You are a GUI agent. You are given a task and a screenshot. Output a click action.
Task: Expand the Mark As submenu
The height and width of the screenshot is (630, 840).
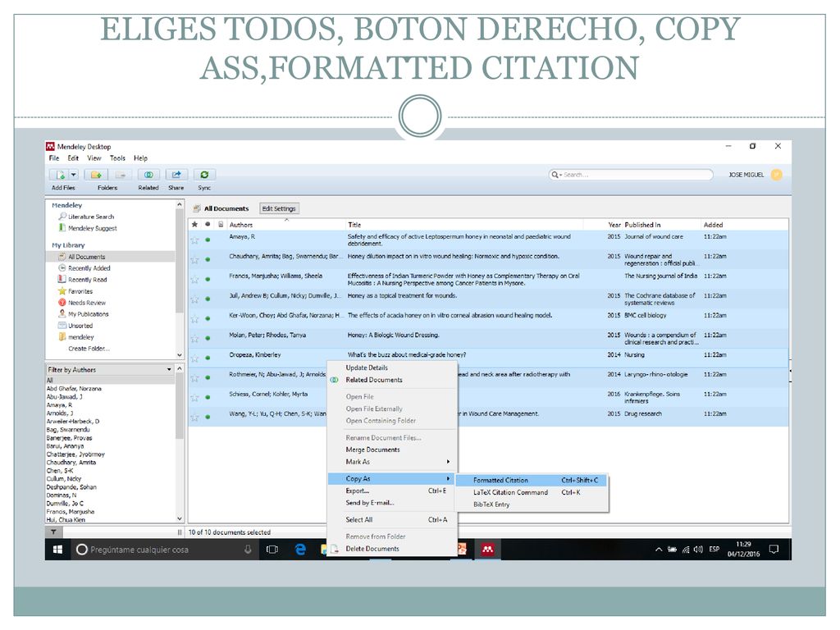click(x=391, y=462)
